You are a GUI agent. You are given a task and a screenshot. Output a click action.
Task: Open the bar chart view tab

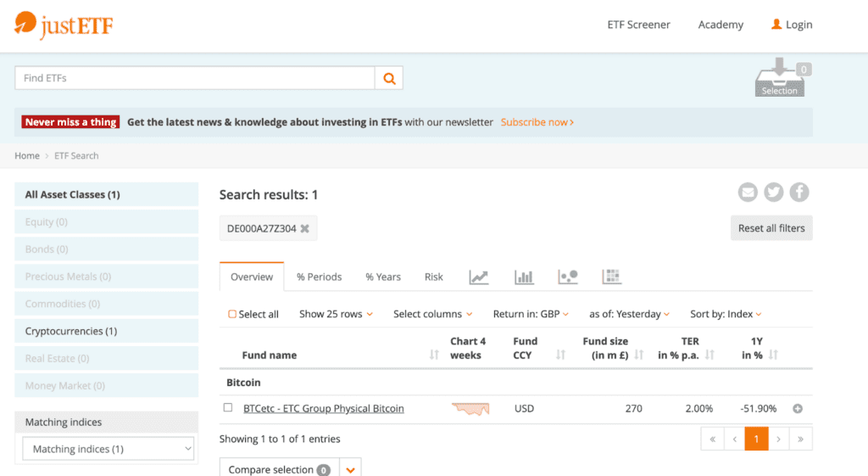tap(524, 277)
